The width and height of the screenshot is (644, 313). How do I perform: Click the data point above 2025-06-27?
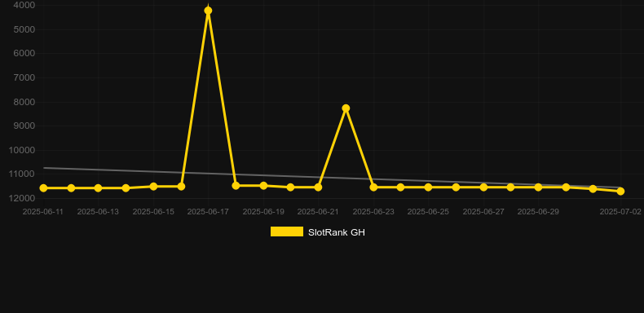484,187
